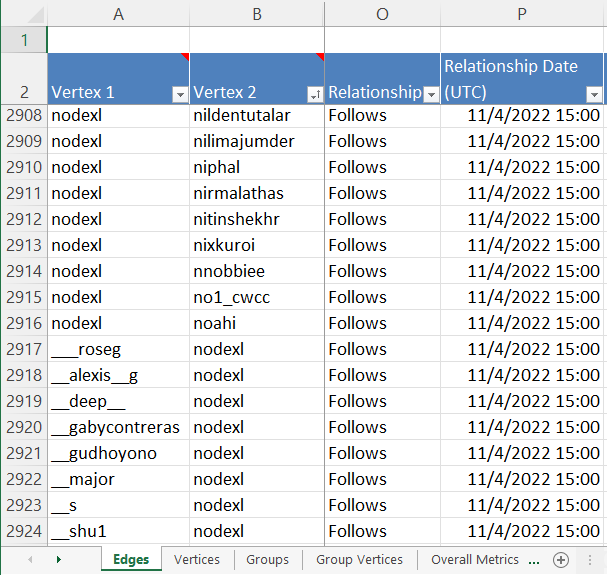Open the Groups sheet tab

click(267, 560)
